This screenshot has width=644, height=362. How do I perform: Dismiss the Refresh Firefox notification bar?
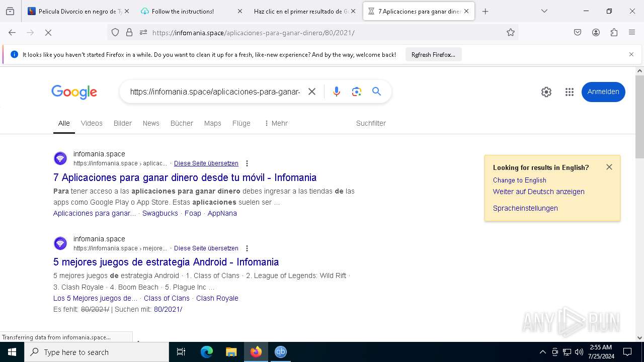(x=631, y=54)
